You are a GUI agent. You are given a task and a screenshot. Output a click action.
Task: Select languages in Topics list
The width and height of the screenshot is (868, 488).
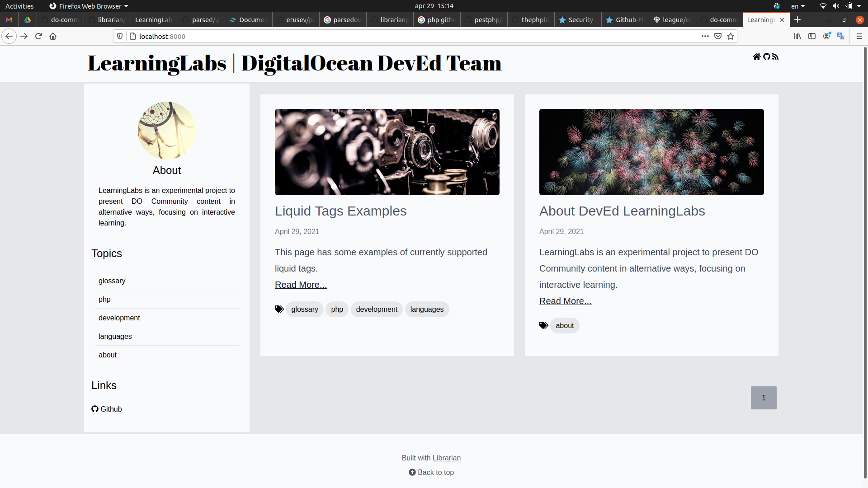point(115,336)
